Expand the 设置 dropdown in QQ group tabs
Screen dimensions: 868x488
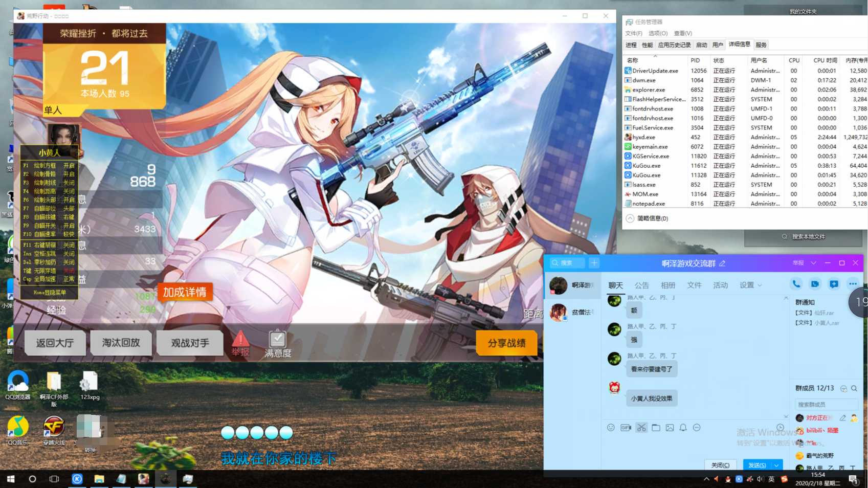(x=750, y=285)
